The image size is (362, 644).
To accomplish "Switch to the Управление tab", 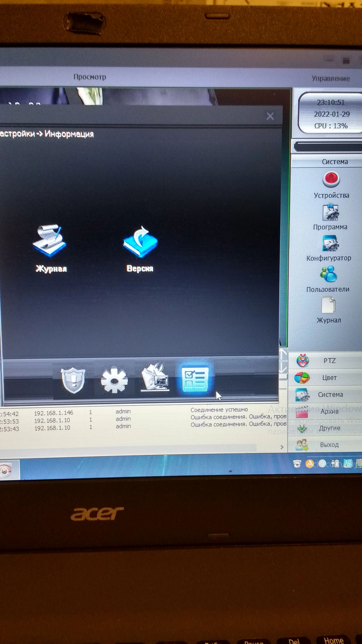I will (330, 78).
